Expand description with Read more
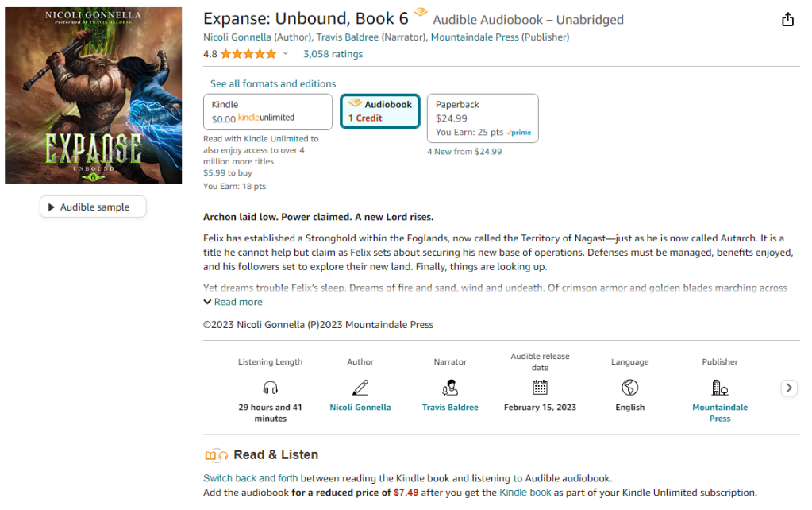 coord(233,302)
